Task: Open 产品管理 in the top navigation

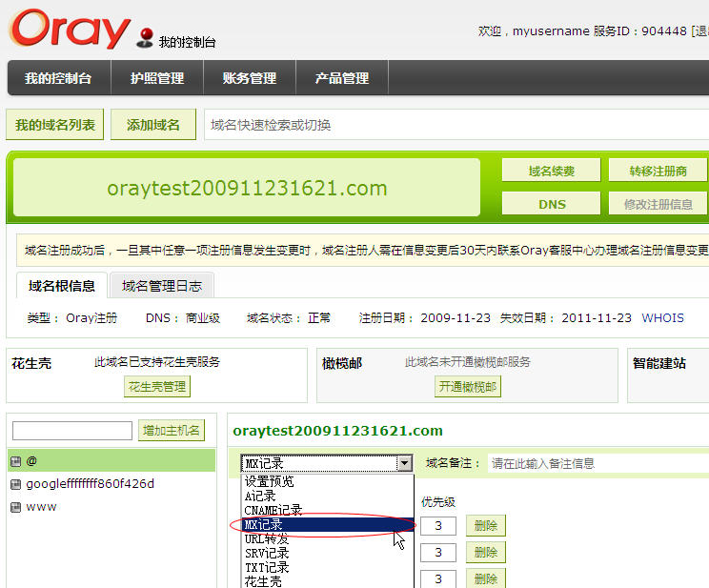Action: (x=342, y=78)
